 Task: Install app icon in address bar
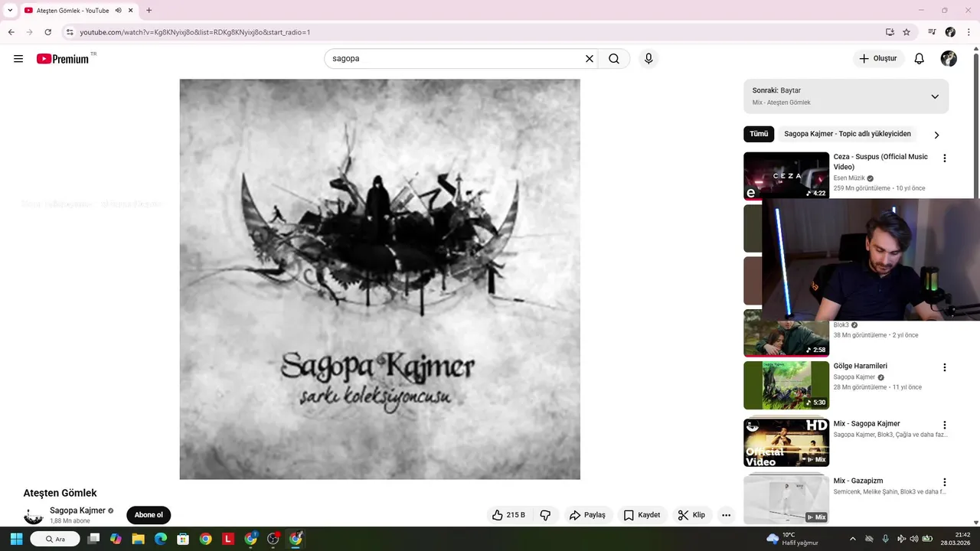click(890, 32)
